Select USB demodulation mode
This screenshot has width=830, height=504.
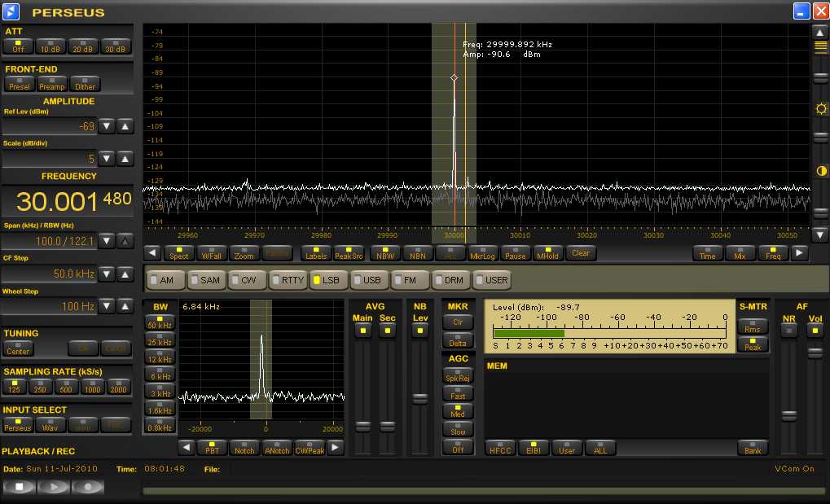coord(370,280)
